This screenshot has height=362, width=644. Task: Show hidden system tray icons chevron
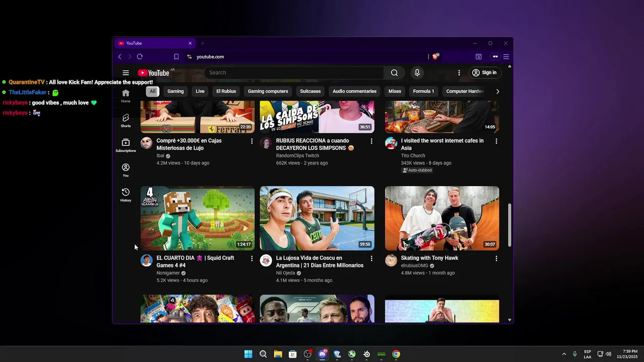click(564, 354)
